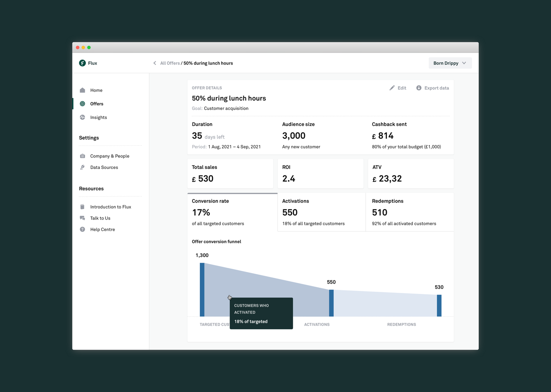This screenshot has width=551, height=392.
Task: Open the Born Drippy account dropdown
Action: click(x=450, y=63)
